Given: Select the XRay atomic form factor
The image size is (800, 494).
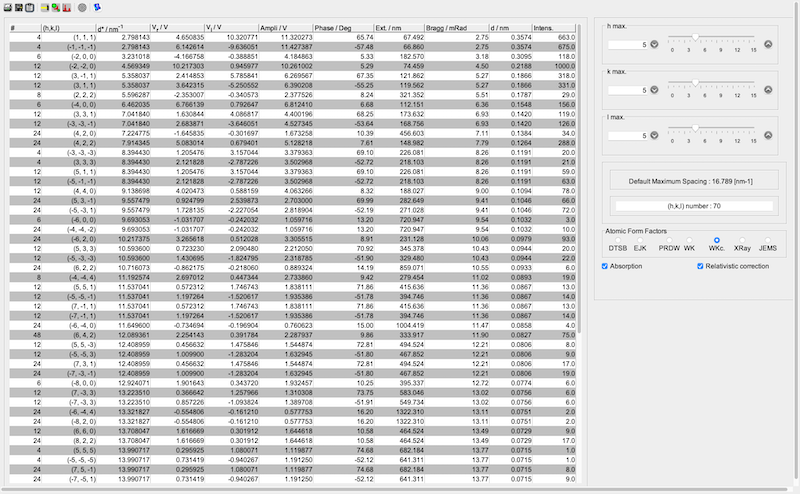Looking at the screenshot, I should 742,240.
